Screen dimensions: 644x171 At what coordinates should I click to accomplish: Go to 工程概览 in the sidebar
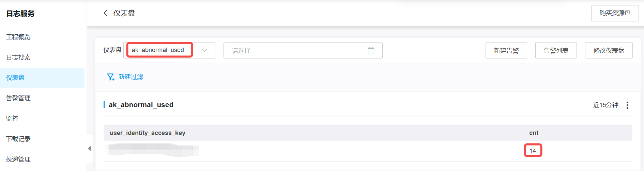[18, 37]
